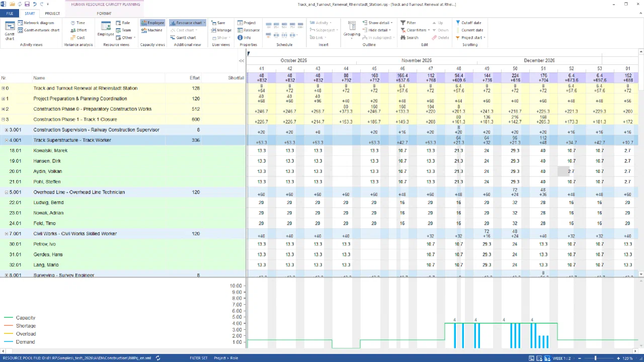Adjust the zoom slider in status bar
644x362 pixels.
pyautogui.click(x=595, y=358)
